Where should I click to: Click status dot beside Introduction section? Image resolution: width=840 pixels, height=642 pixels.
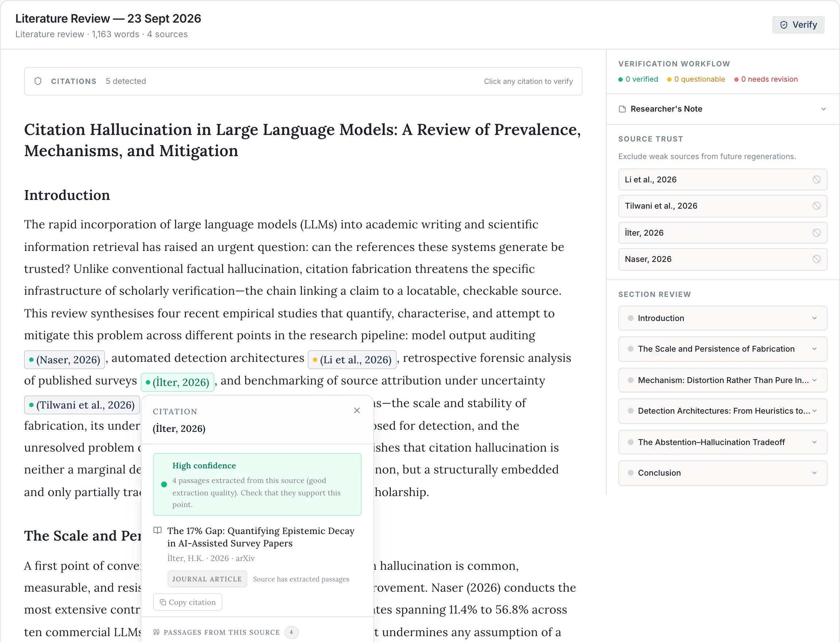631,318
